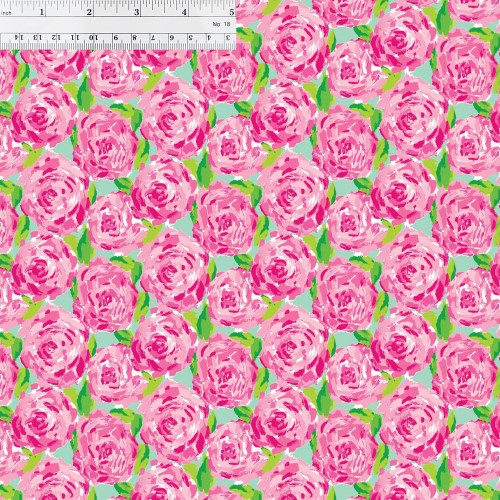
Task: Click the mirrored 12 on the centimeter scale
Action: click(x=57, y=38)
